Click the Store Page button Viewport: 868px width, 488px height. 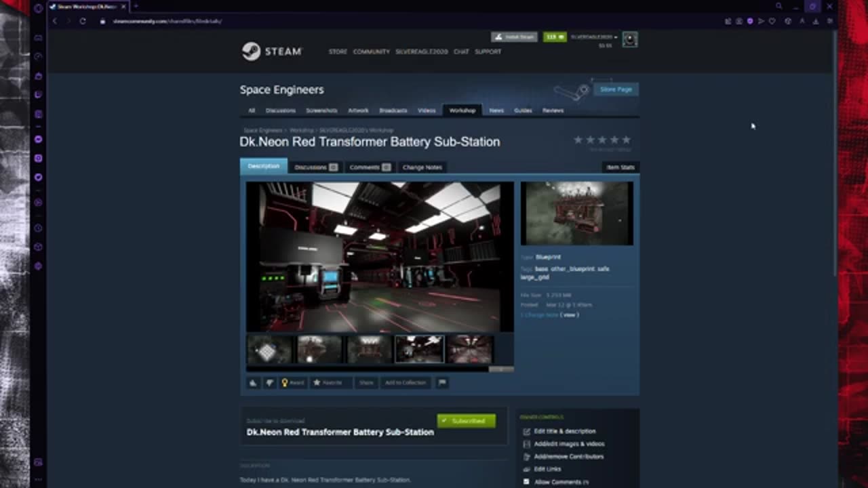616,89
